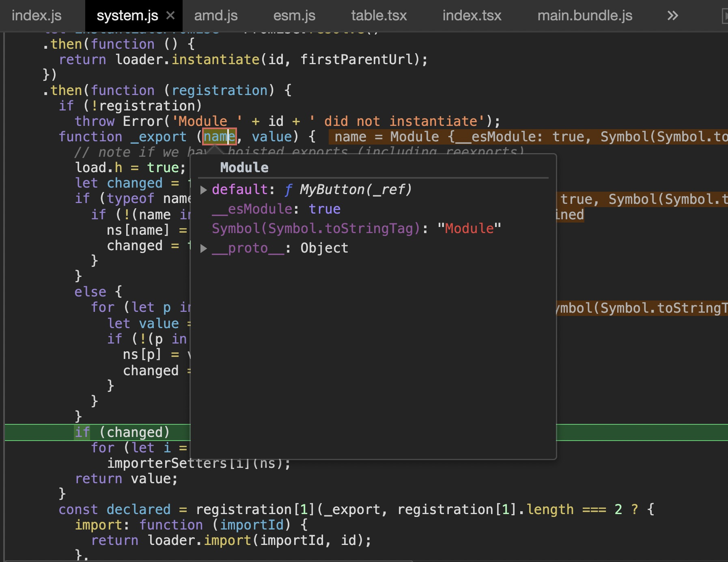Click the importerSetters[i](ns) call
The image size is (728, 562).
198,463
